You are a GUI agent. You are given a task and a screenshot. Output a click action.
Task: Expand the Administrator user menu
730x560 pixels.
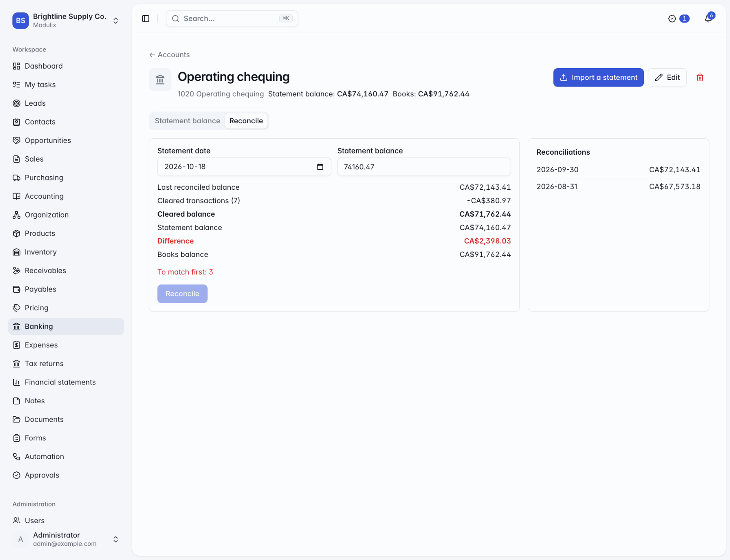[66, 539]
